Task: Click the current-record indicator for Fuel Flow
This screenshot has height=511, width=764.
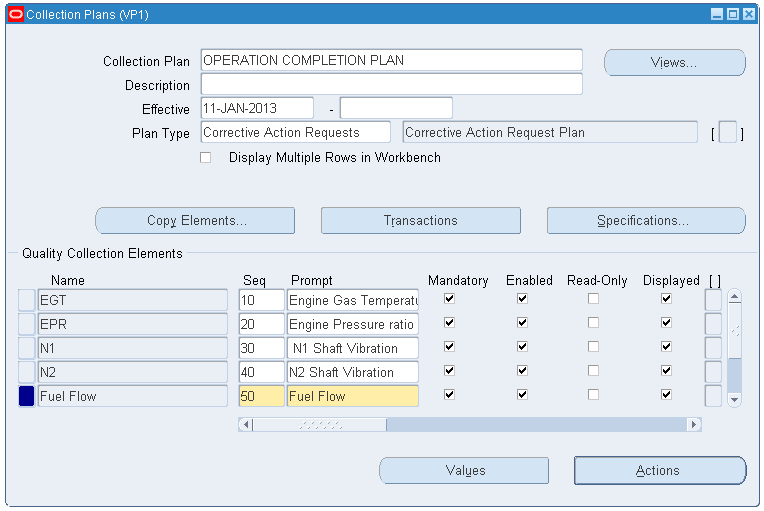Action: pyautogui.click(x=26, y=396)
